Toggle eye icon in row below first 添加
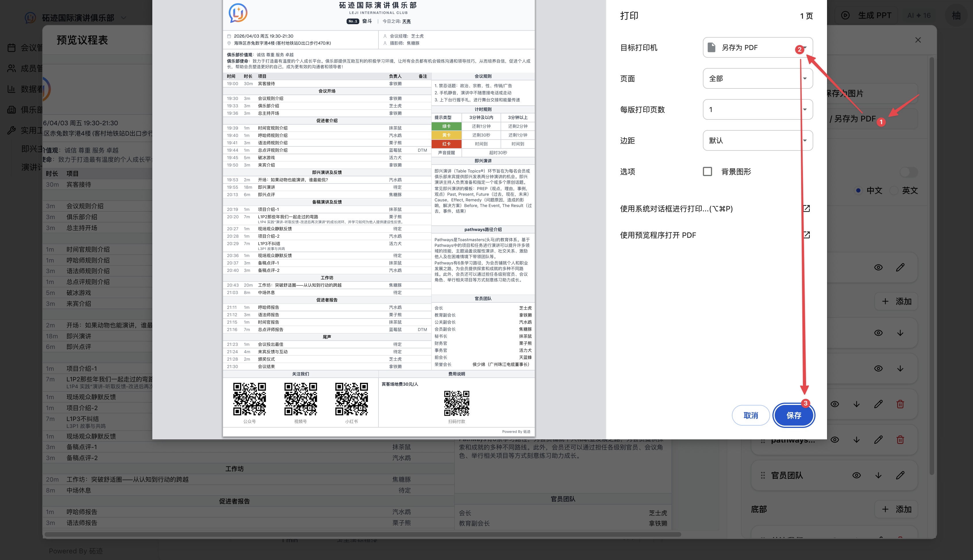973x560 pixels. 878,333
